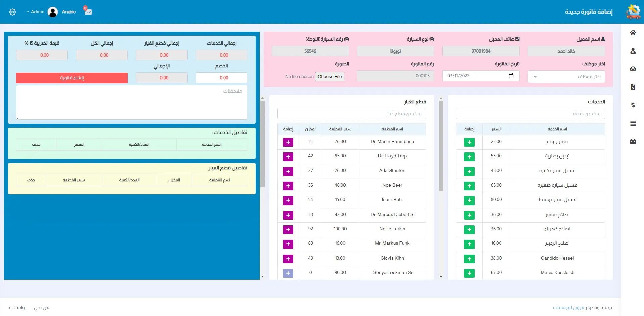The image size is (644, 316).
Task: Open the من نحن footer link
Action: 41,307
